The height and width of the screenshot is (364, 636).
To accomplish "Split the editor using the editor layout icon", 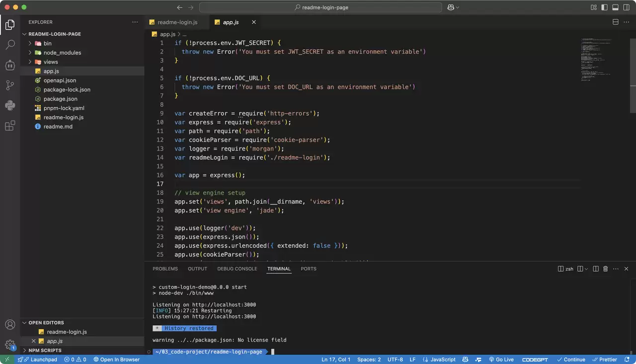I will 616,22.
